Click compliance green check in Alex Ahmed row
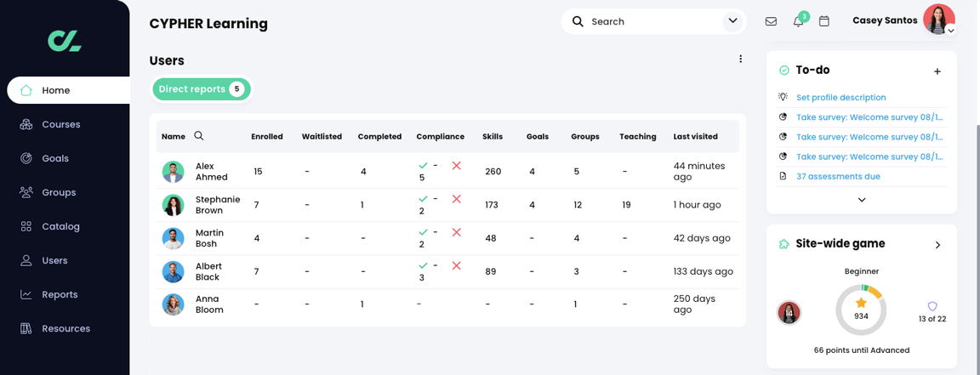Viewport: 980px width, 375px height. [423, 166]
